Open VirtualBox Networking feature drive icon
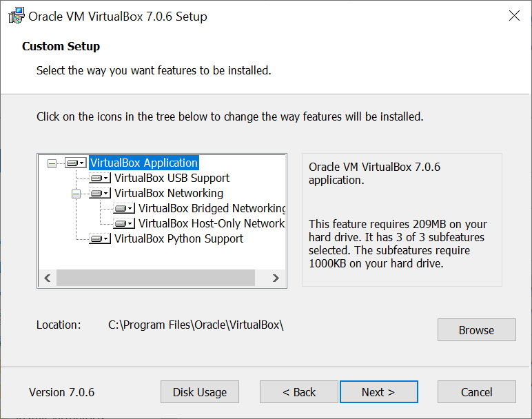The width and height of the screenshot is (532, 419). point(100,194)
